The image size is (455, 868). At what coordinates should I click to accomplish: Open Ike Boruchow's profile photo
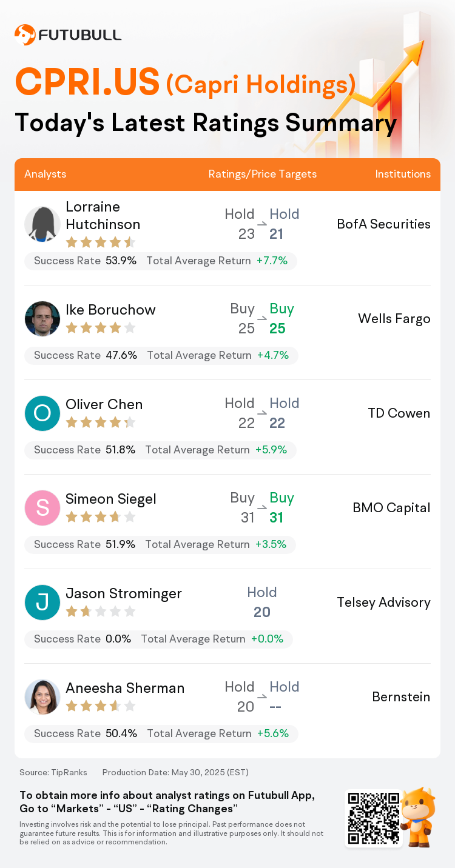[42, 319]
